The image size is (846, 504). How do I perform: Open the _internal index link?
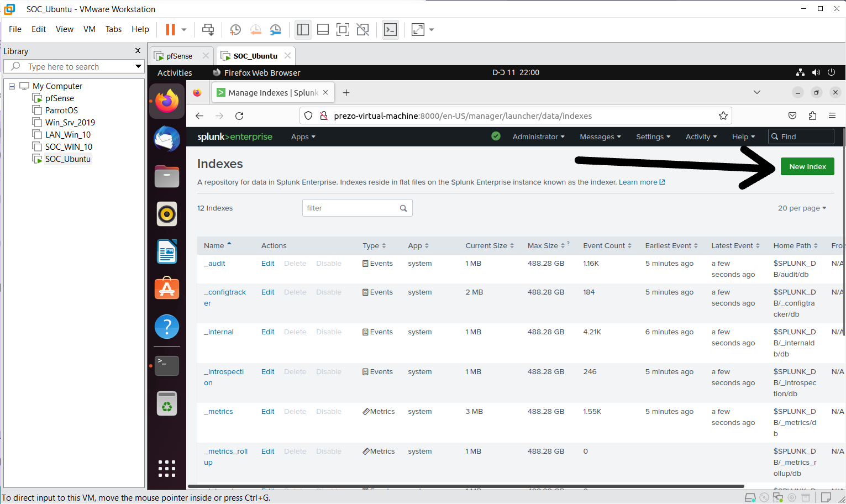tap(219, 332)
